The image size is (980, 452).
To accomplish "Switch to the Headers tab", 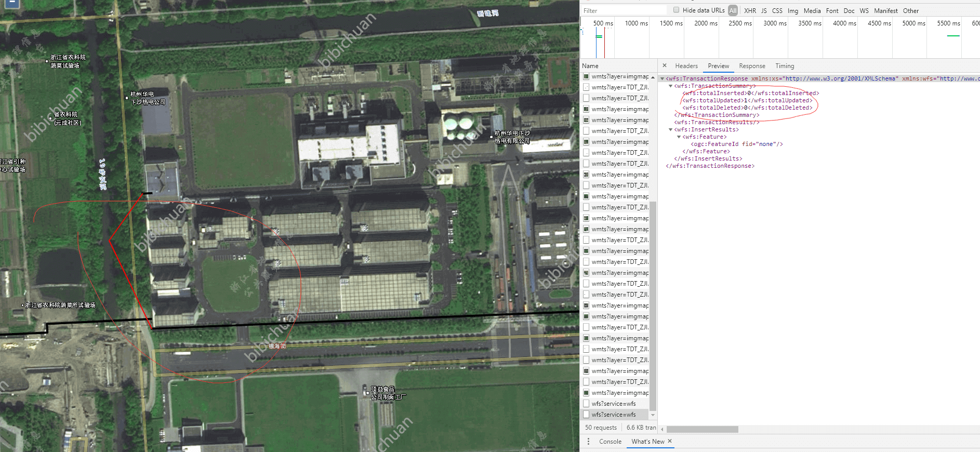I will [x=686, y=66].
